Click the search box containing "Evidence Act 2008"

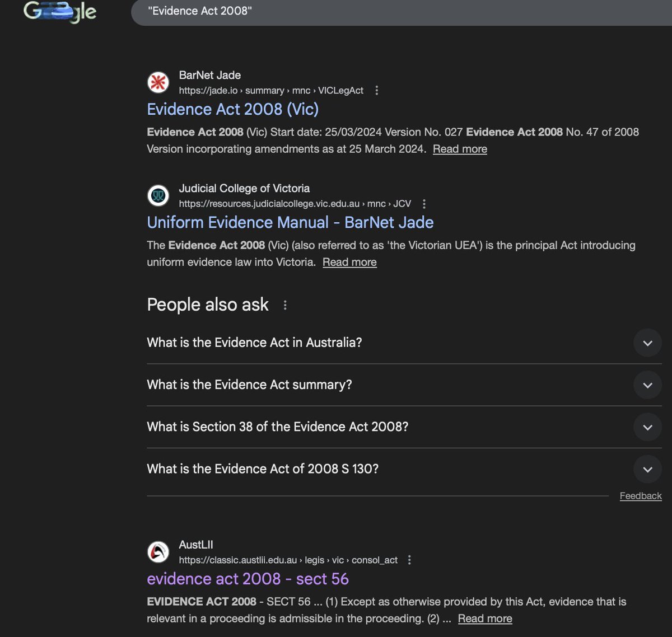(x=401, y=12)
